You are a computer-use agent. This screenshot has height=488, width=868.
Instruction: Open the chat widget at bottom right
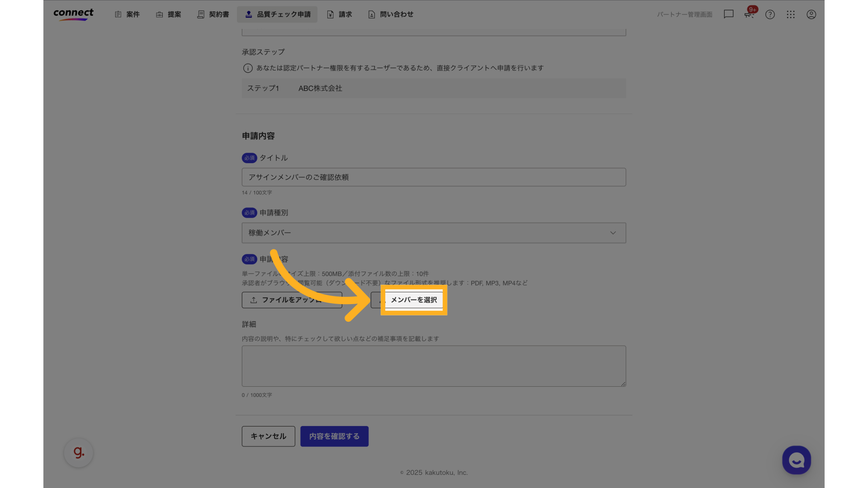pyautogui.click(x=796, y=460)
